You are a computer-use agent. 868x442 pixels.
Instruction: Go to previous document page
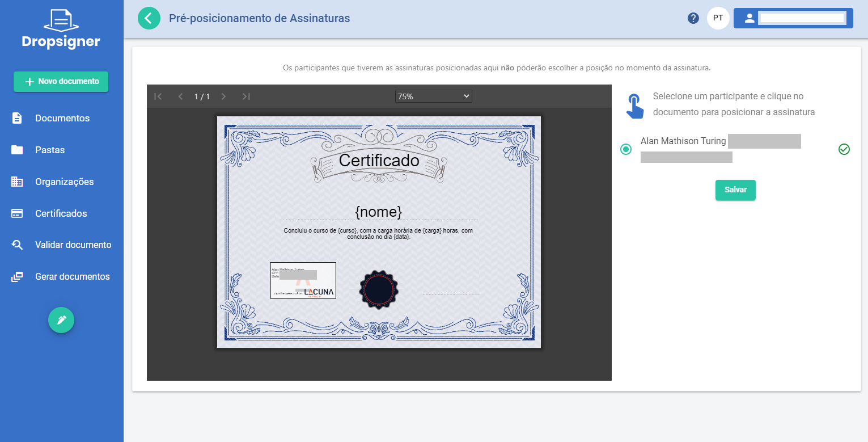point(180,96)
